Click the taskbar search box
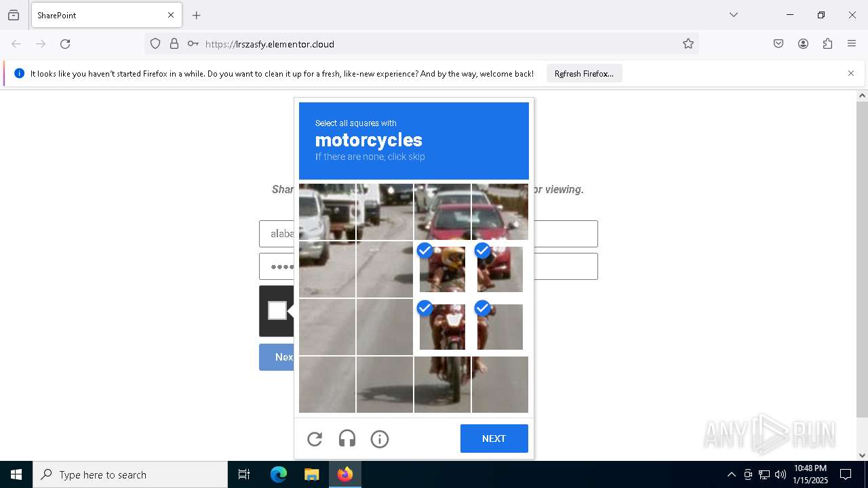Screen dimensions: 868x488 130,474
